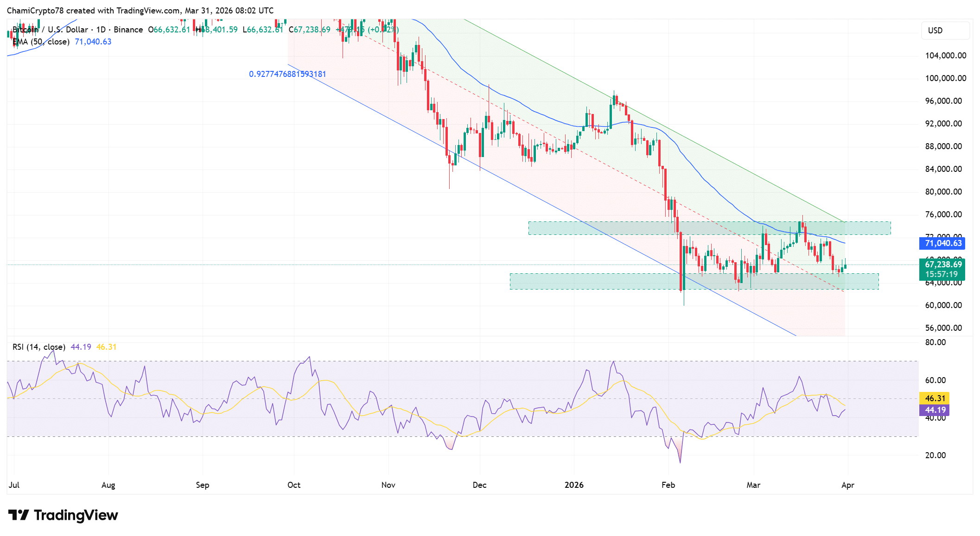Screen dimensions: 980x536
Task: Click the Oct label on time axis
Action: point(294,485)
